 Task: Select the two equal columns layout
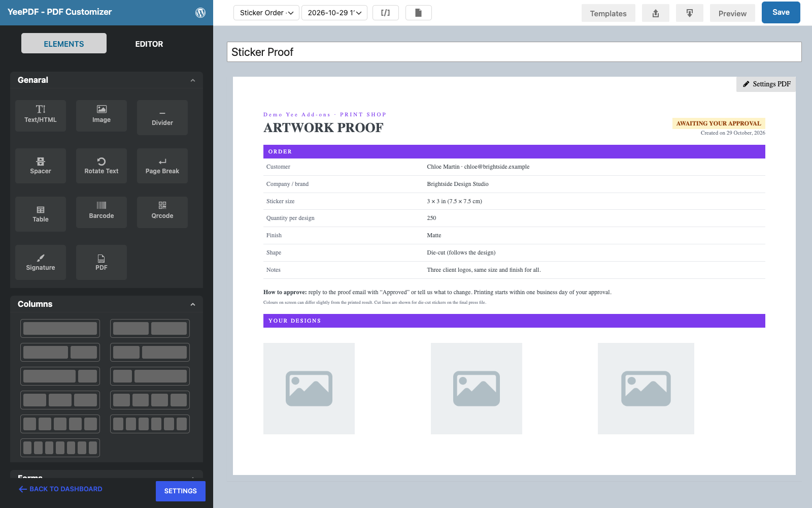pyautogui.click(x=150, y=328)
